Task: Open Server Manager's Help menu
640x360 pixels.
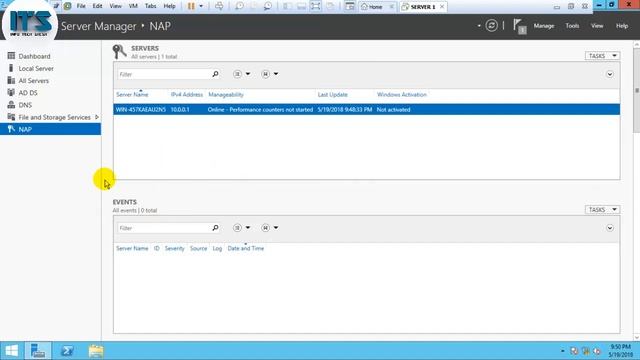Action: (x=622, y=26)
